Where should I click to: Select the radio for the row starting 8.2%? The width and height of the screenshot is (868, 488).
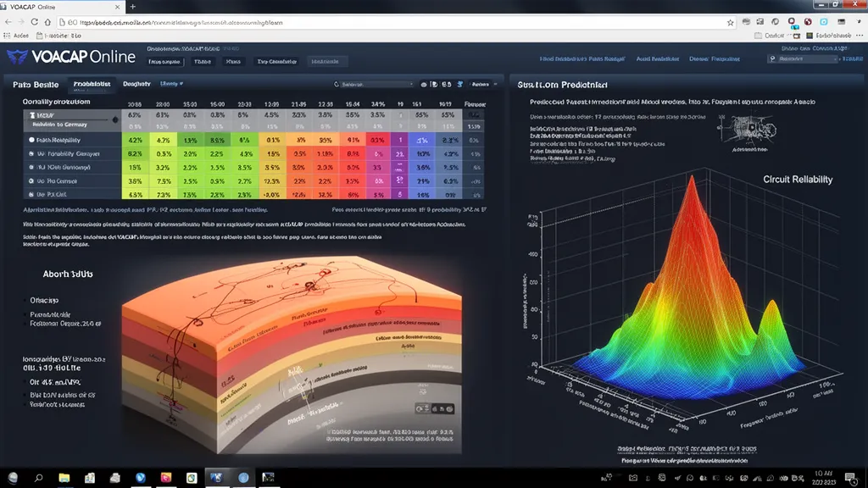31,154
